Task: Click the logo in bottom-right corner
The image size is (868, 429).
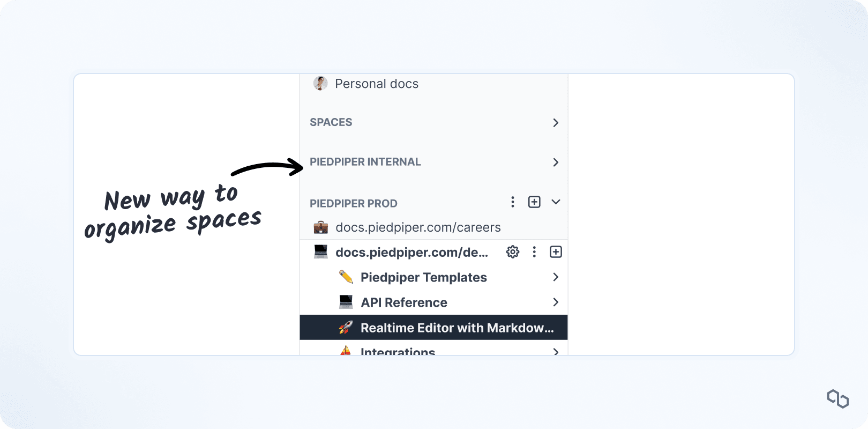Action: point(837,398)
